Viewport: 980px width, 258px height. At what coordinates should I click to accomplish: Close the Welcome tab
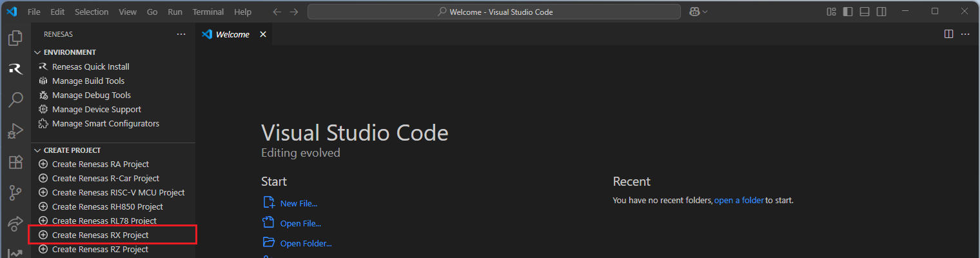pos(262,34)
